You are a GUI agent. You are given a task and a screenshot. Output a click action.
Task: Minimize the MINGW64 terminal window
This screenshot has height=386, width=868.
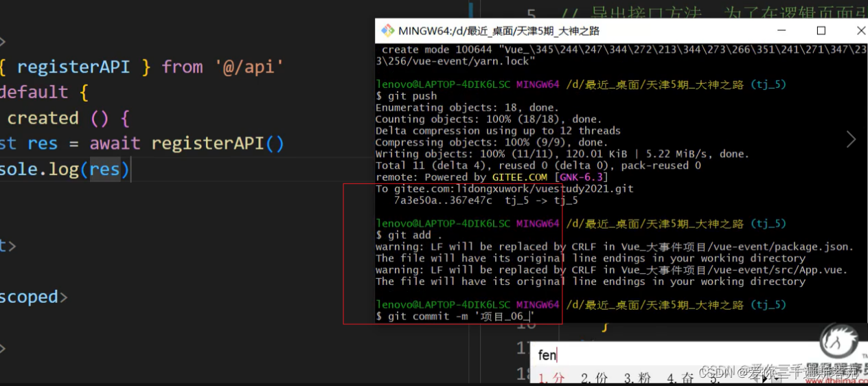click(781, 31)
